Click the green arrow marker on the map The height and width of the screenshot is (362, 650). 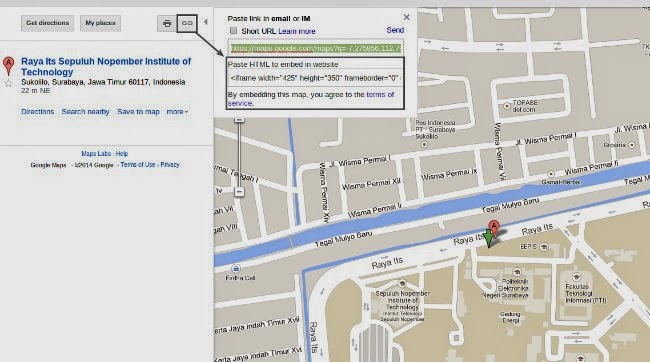489,239
